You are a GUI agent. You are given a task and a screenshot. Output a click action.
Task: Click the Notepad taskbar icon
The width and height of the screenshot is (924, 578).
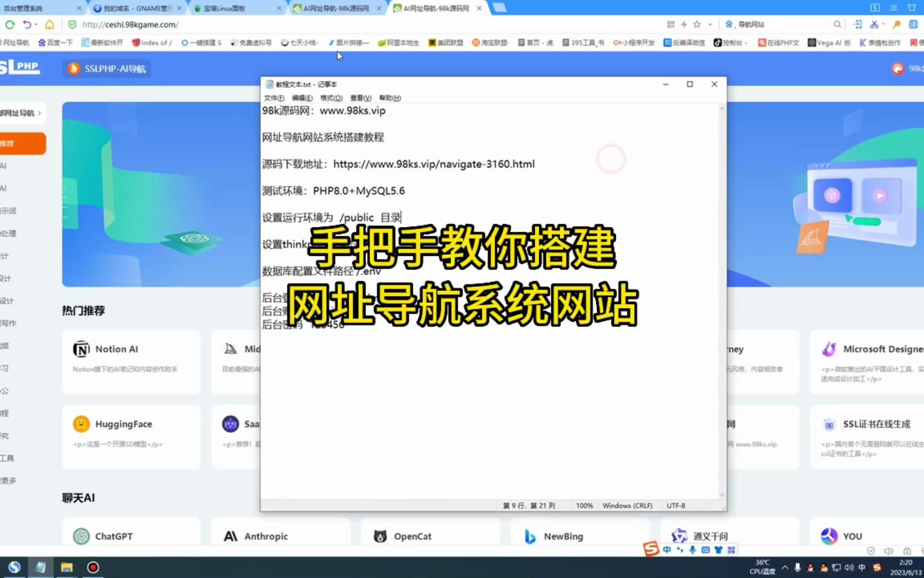coord(41,567)
